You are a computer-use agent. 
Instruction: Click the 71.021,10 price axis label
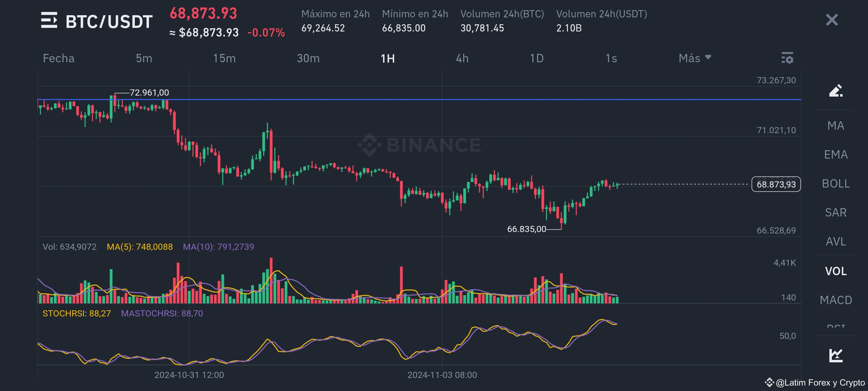pos(776,130)
